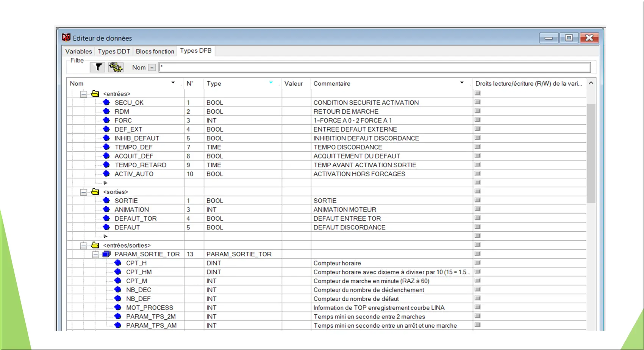Click new-entry arrow under sorties
The image size is (644, 350).
tap(105, 236)
